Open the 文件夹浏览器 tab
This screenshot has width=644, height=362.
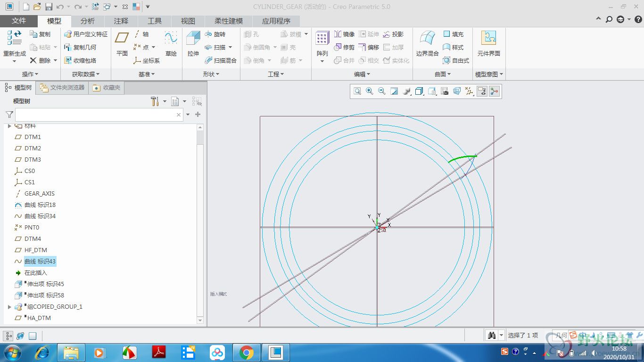(x=62, y=87)
